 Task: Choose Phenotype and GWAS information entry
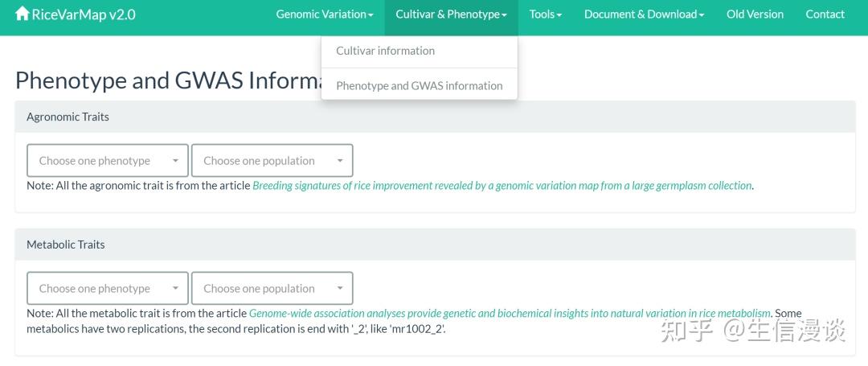pyautogui.click(x=419, y=86)
